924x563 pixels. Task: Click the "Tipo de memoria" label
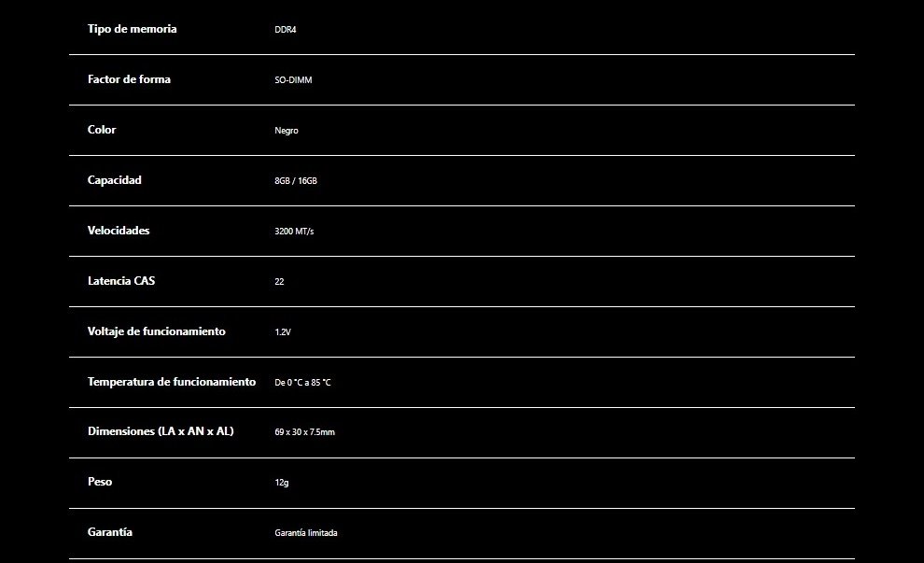click(x=132, y=29)
